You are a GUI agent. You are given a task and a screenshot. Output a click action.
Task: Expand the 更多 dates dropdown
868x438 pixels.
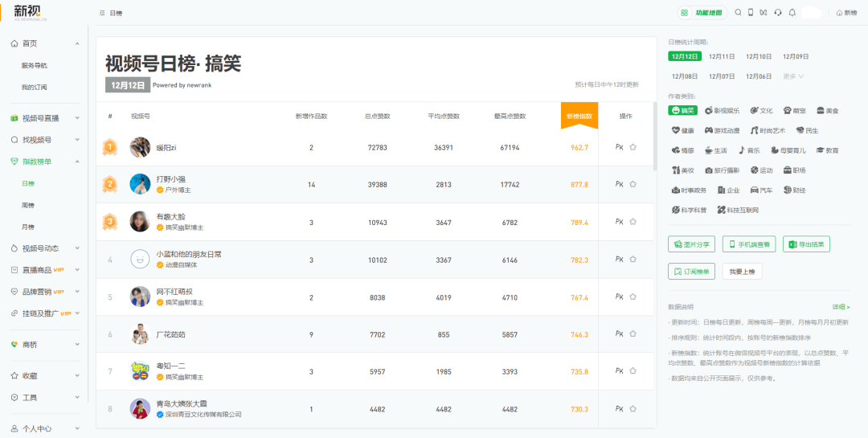793,76
